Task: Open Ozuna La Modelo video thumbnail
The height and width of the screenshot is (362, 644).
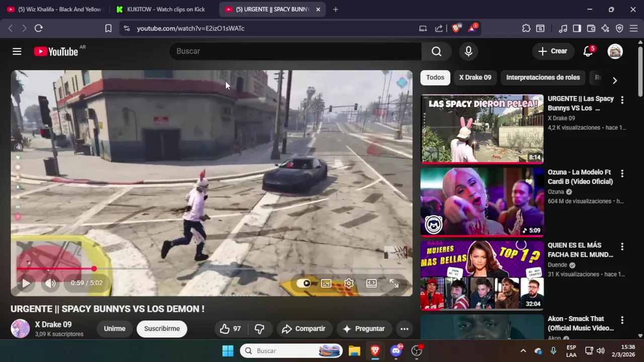Action: [482, 202]
